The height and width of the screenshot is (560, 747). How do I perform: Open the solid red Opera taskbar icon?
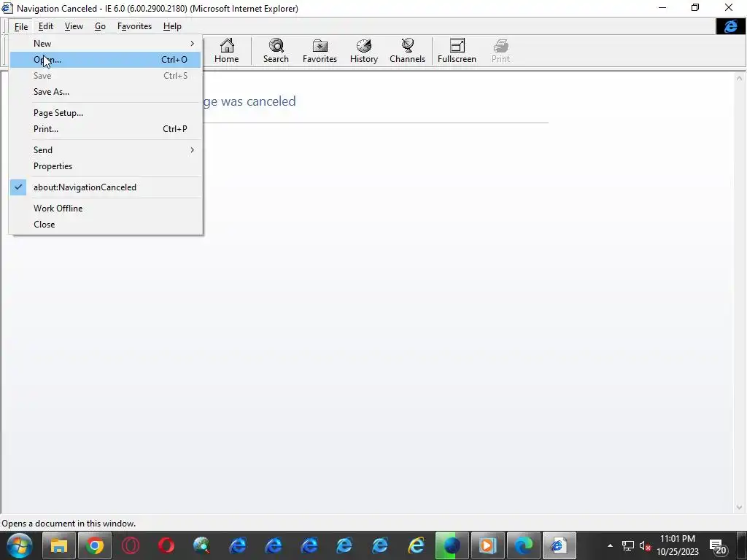[166, 545]
